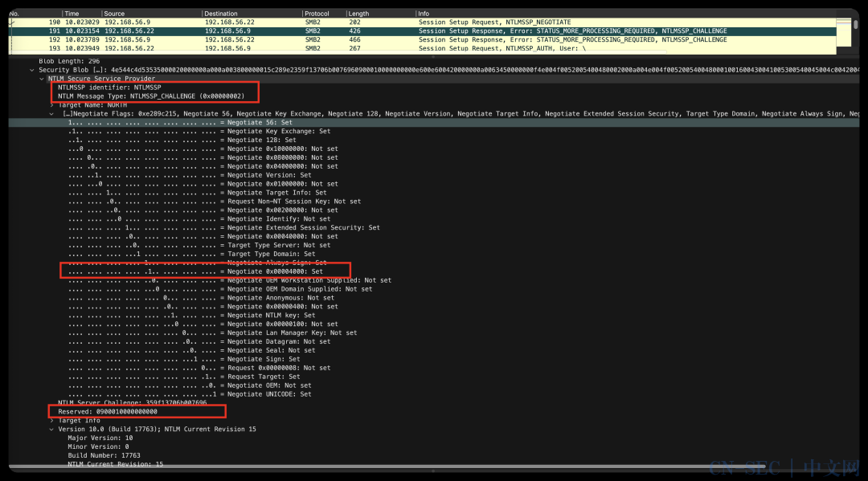Select the NTLMSSP identifier field
The height and width of the screenshot is (481, 868).
pyautogui.click(x=109, y=88)
